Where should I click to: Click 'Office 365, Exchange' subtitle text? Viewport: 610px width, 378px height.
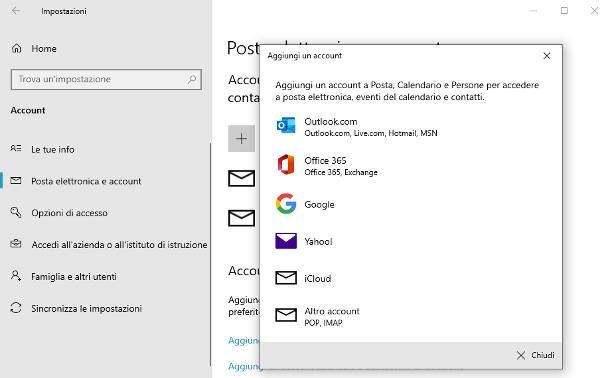click(x=341, y=172)
